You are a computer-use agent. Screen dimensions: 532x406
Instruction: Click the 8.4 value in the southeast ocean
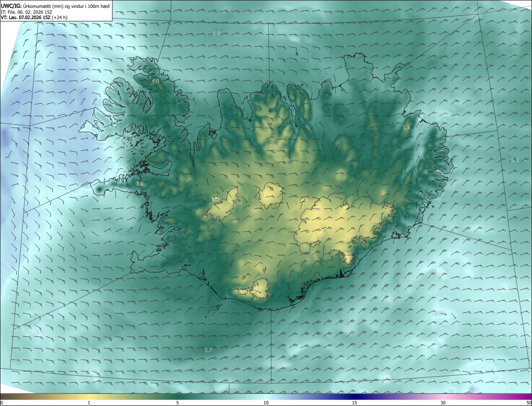(x=454, y=355)
